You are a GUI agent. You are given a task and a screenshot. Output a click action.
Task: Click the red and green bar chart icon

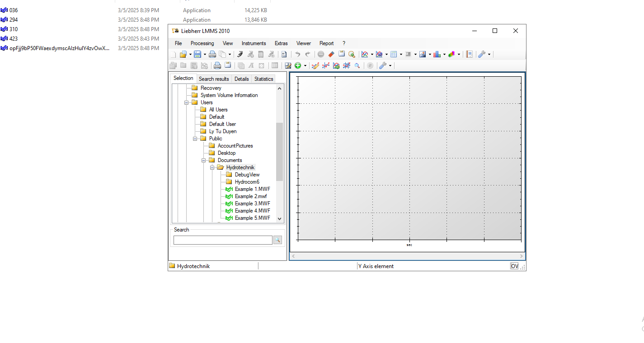point(437,54)
